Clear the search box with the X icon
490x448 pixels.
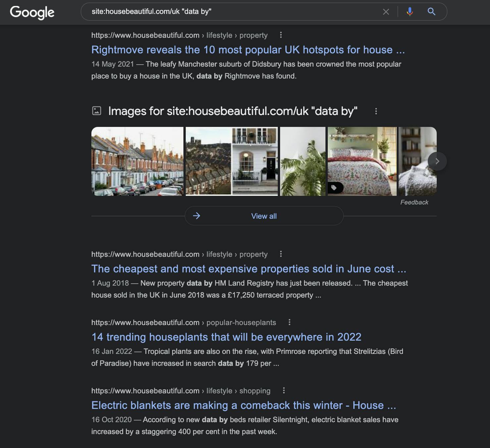(386, 12)
